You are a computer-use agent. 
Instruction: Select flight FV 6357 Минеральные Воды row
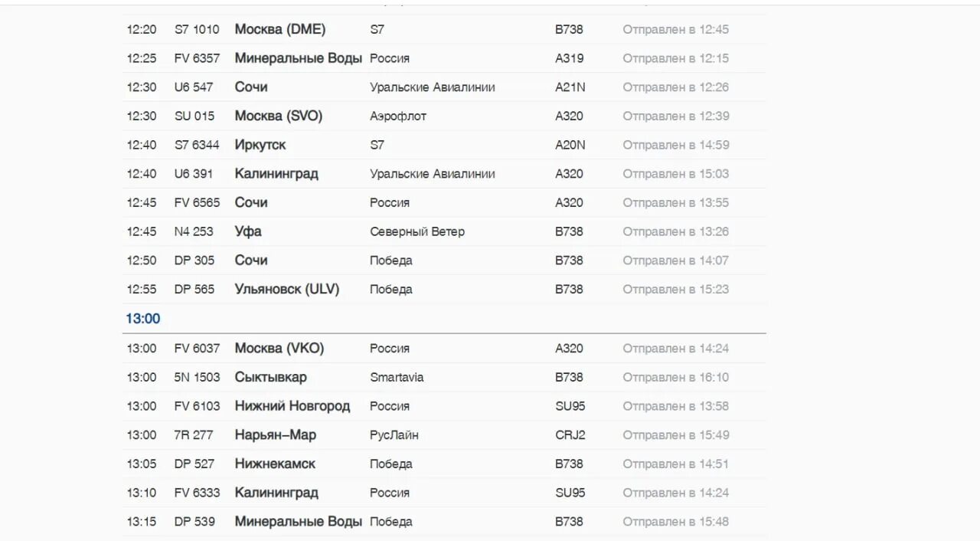[x=444, y=58]
